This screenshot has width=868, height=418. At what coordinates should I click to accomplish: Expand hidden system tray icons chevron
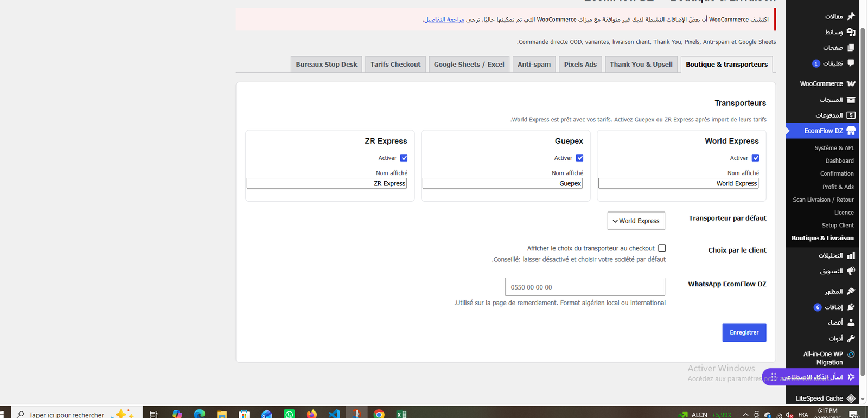pyautogui.click(x=745, y=415)
